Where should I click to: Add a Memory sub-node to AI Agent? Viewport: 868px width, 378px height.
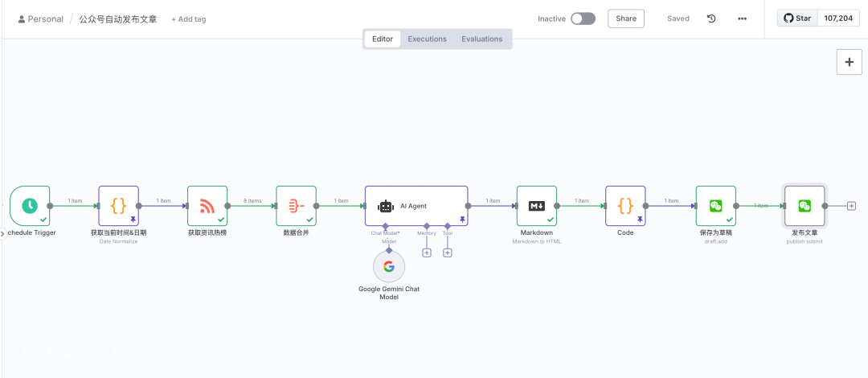point(427,253)
